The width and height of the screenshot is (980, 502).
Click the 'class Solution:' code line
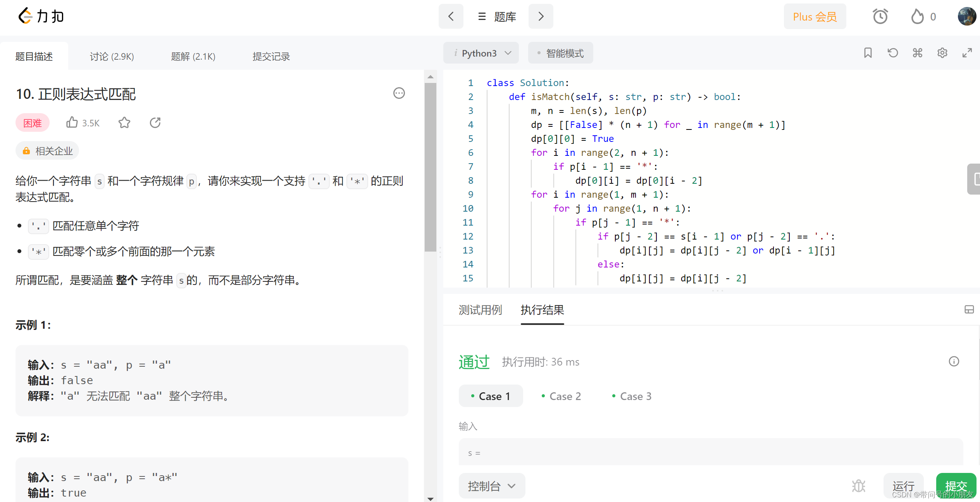point(528,83)
